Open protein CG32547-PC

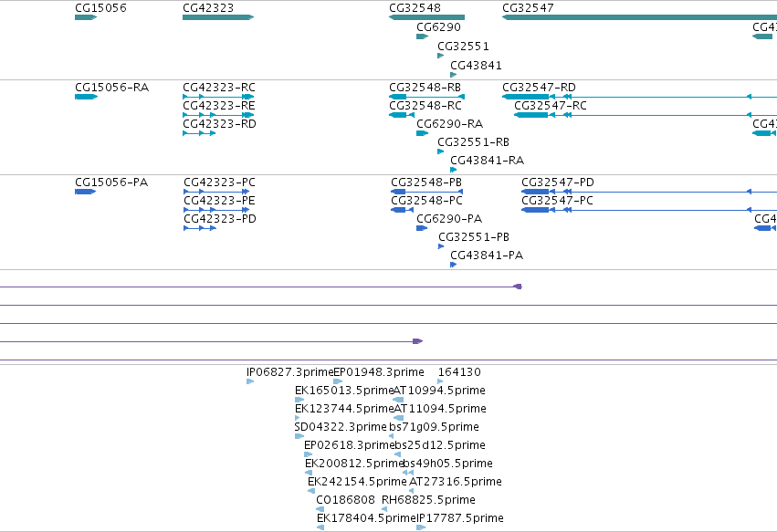click(557, 201)
